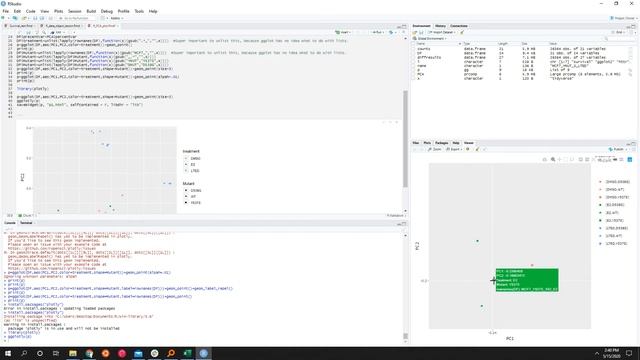
Task: Click the source editor vertical scrollbar
Action: (x=405, y=139)
